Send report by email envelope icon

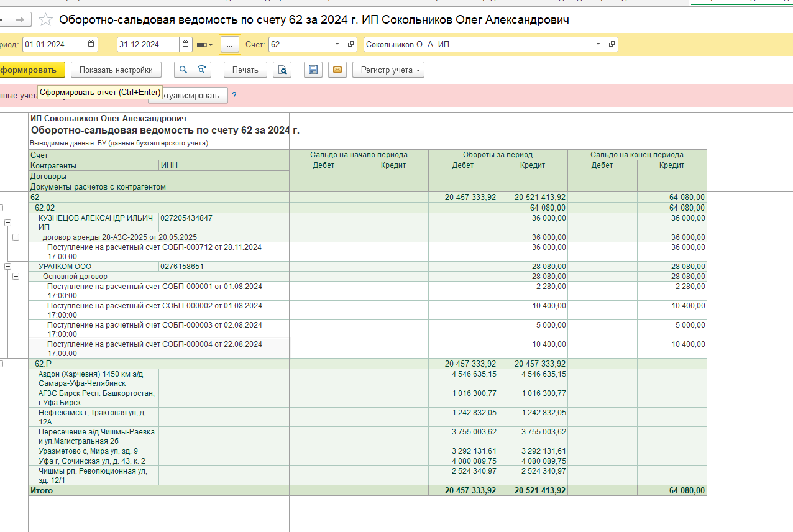[337, 70]
